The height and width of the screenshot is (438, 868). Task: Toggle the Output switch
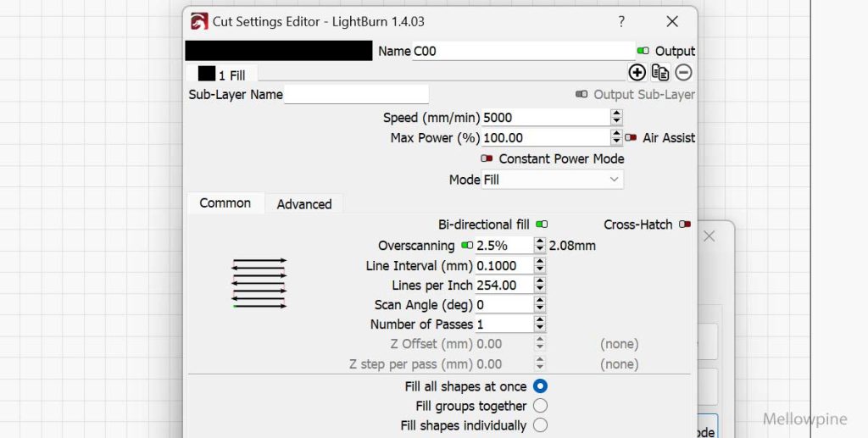pyautogui.click(x=643, y=51)
